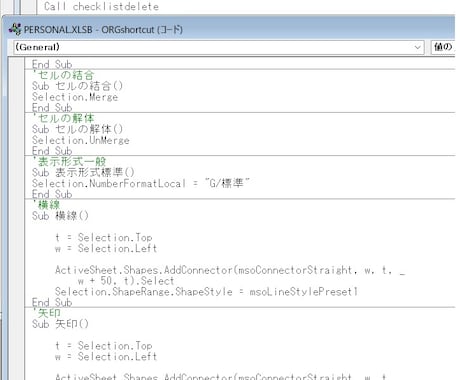Click the comment line '矢印
Screen dimensions: 460x380
(46, 313)
